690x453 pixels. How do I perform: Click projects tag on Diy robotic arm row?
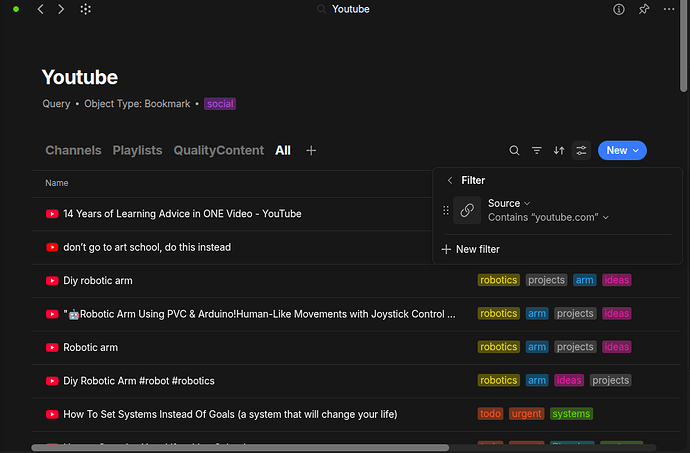546,280
